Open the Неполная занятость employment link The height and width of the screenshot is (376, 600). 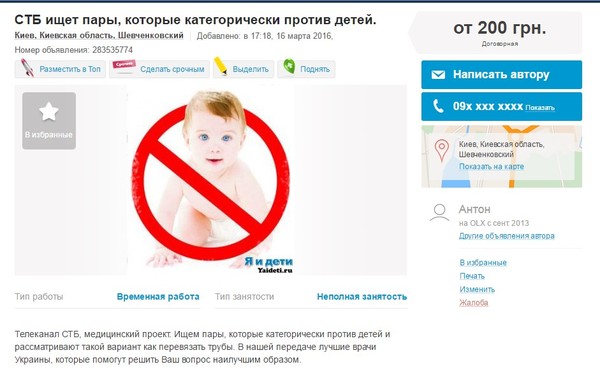(x=362, y=297)
